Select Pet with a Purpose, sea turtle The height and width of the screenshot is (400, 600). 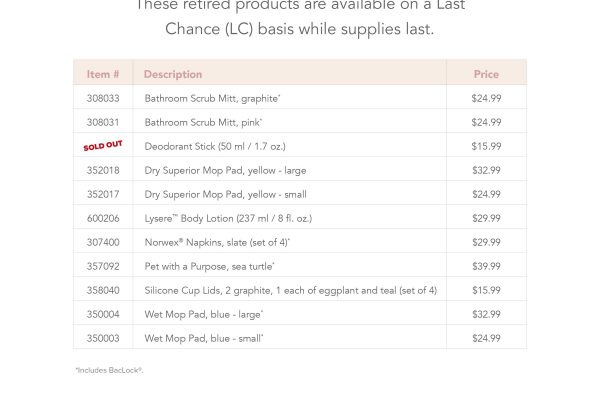211,266
